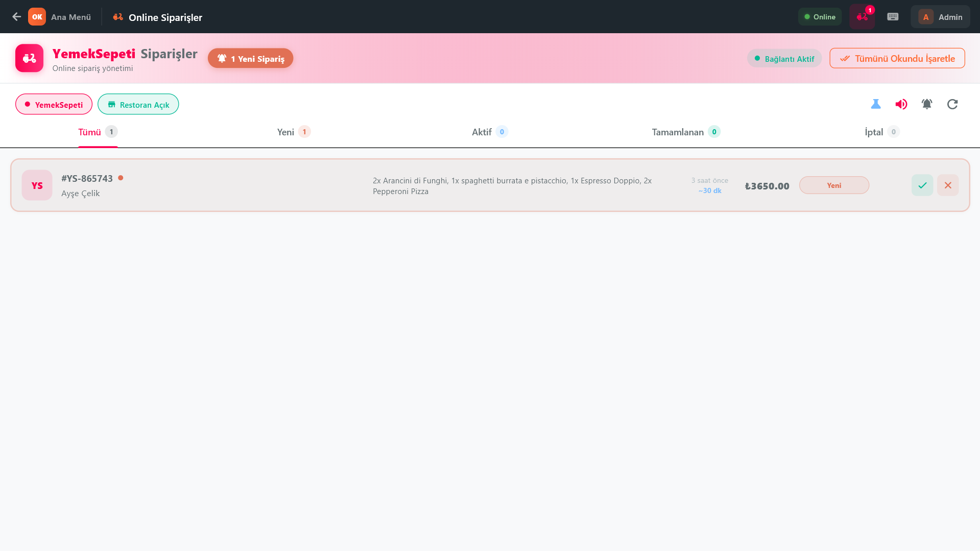Open the Admin account menu
This screenshot has height=551, width=980.
[940, 16]
